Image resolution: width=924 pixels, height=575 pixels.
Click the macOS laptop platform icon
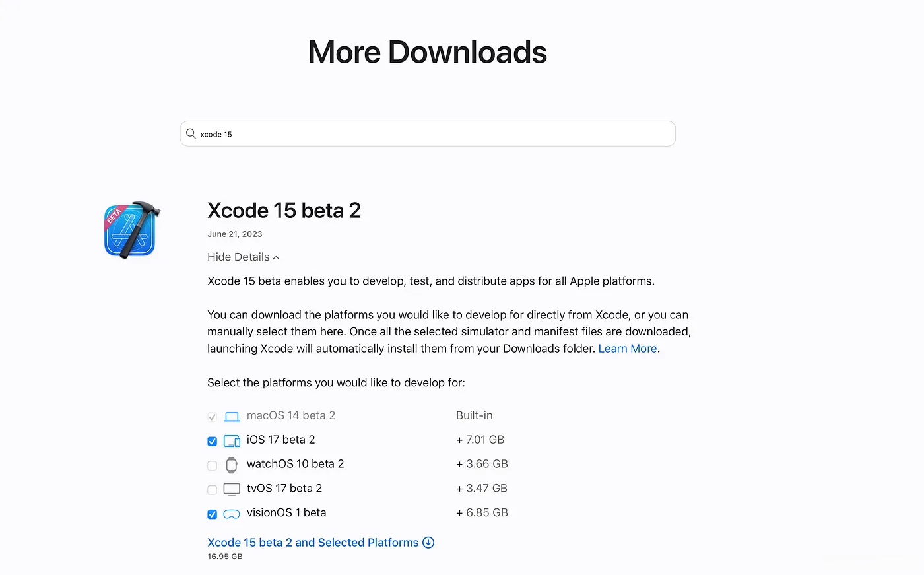232,417
